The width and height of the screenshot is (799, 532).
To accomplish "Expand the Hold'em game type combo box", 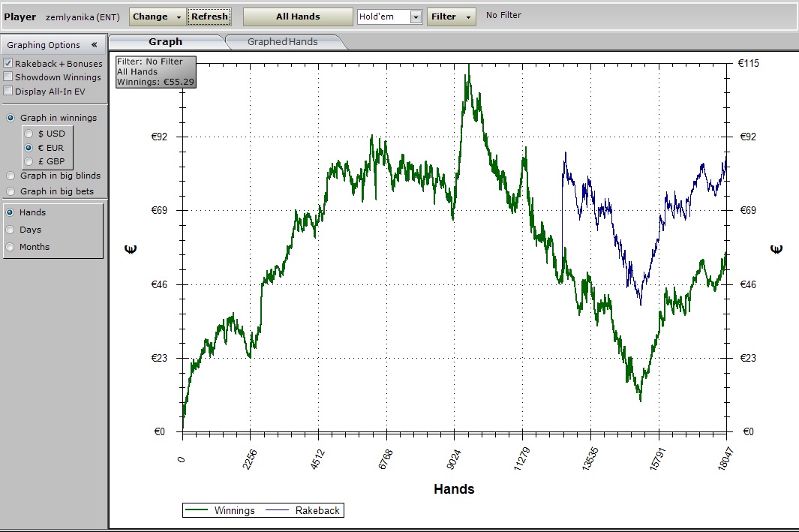I will [416, 17].
